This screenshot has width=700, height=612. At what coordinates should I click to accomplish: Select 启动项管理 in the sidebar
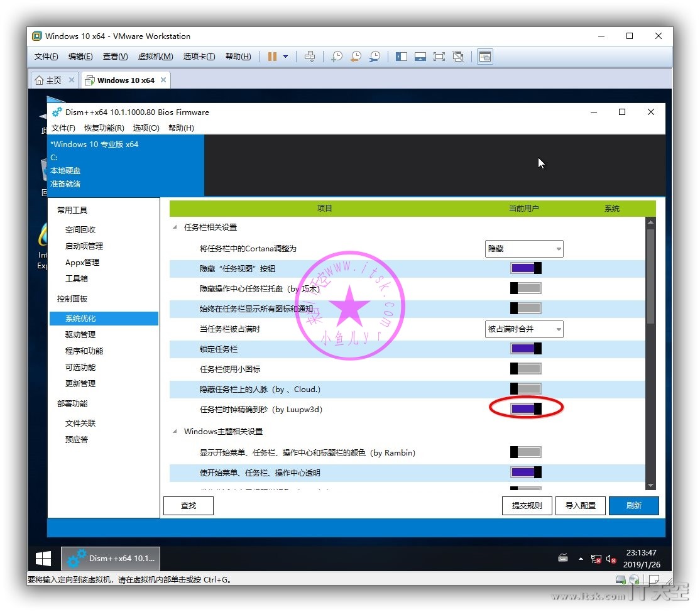84,246
